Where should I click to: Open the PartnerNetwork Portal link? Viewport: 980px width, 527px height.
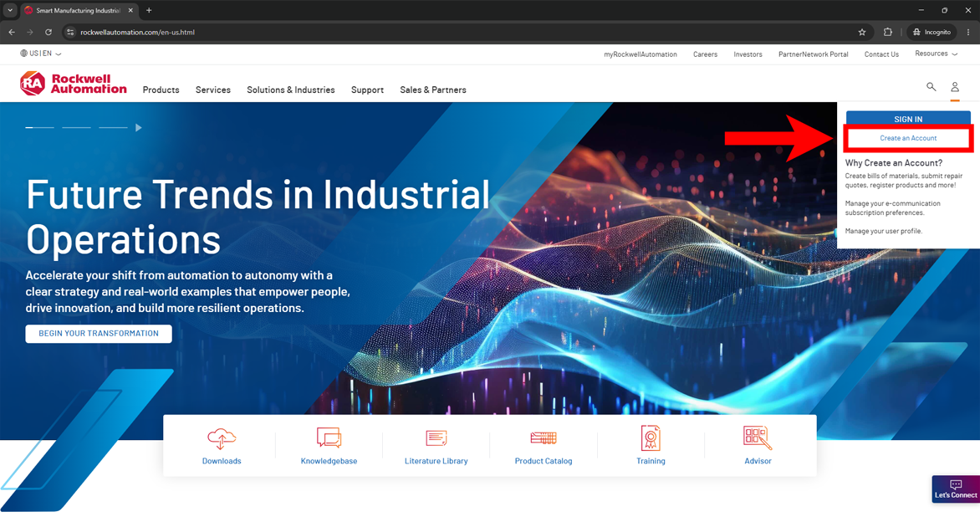[x=813, y=54]
